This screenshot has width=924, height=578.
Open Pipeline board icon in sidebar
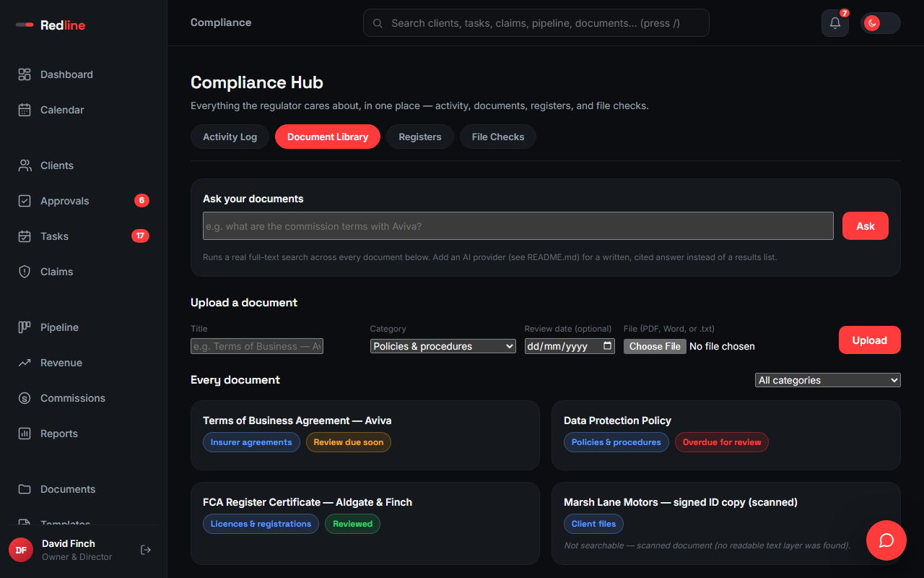25,327
